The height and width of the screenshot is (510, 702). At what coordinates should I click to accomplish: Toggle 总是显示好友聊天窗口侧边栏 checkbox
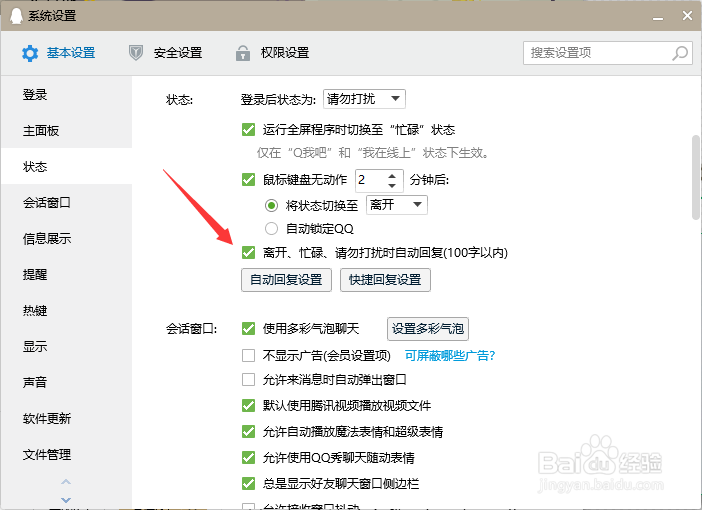tap(248, 483)
